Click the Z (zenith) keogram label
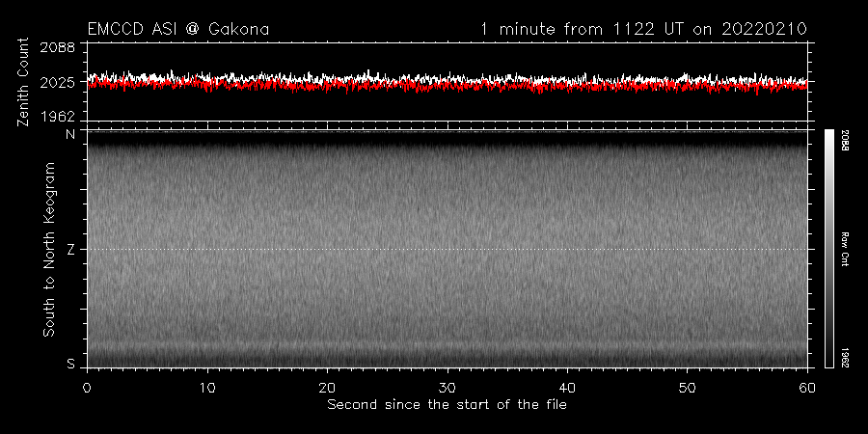868x434 pixels. (70, 249)
